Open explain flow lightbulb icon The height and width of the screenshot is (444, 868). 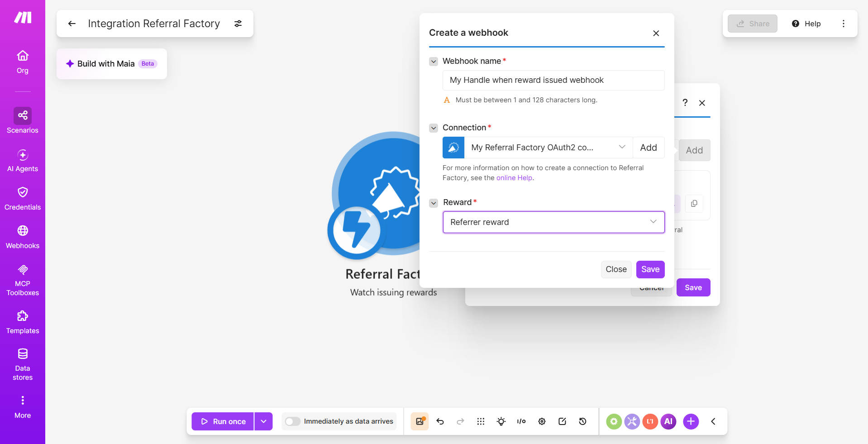click(501, 421)
